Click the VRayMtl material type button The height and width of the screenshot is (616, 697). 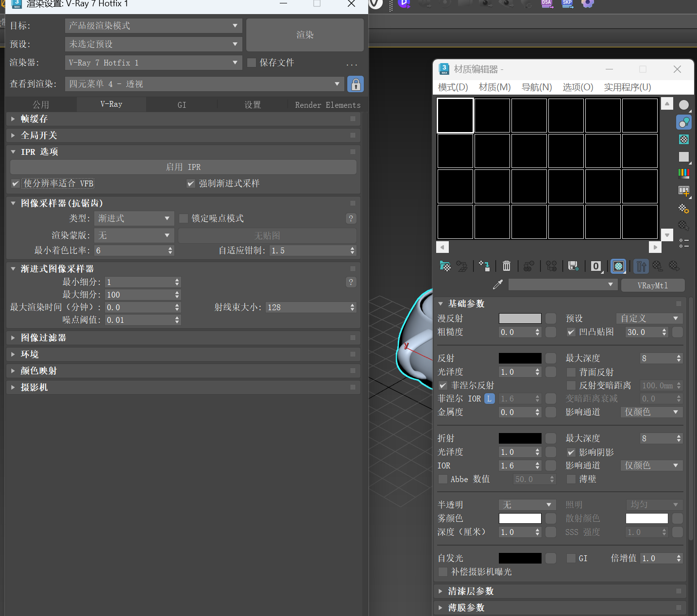tap(653, 285)
